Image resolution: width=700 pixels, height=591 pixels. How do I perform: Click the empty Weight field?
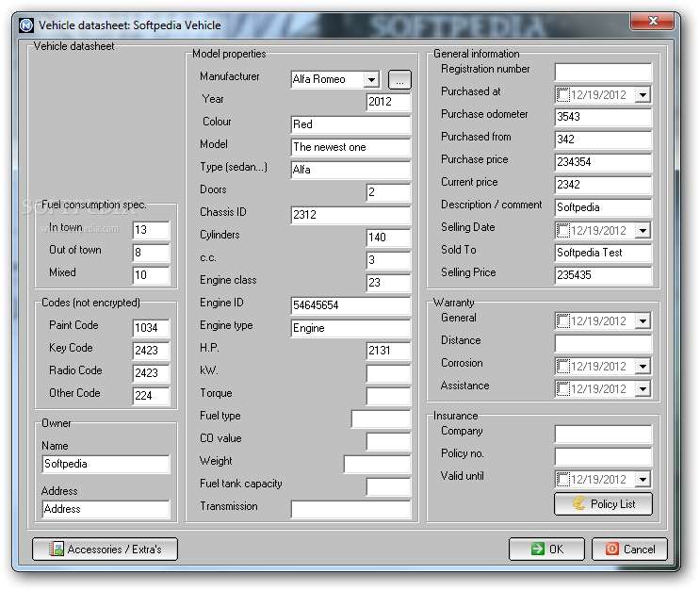click(x=377, y=464)
